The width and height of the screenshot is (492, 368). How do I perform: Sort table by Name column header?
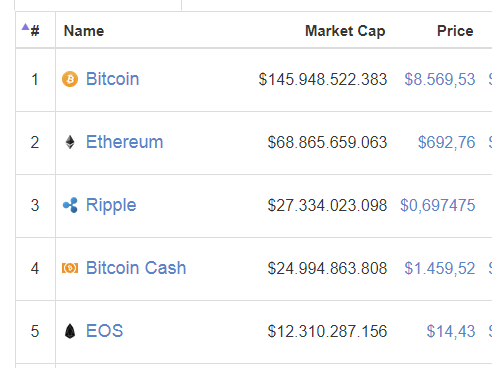point(84,31)
